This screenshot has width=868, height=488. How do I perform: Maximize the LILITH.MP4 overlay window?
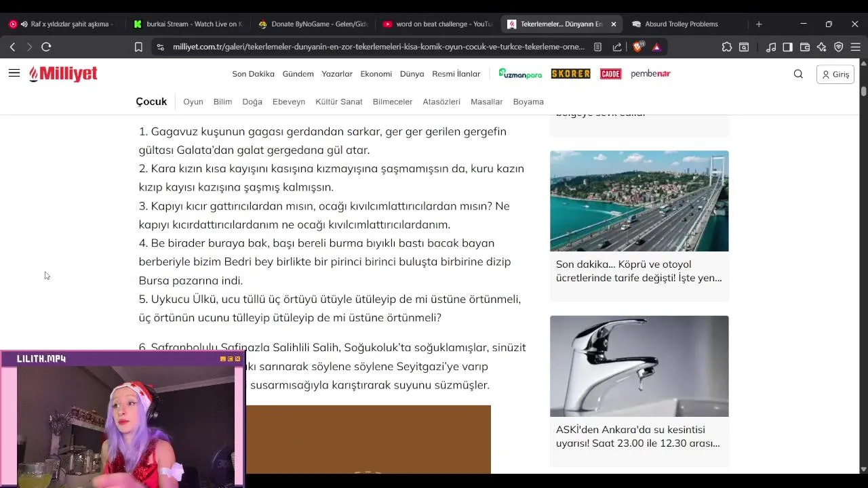click(230, 359)
